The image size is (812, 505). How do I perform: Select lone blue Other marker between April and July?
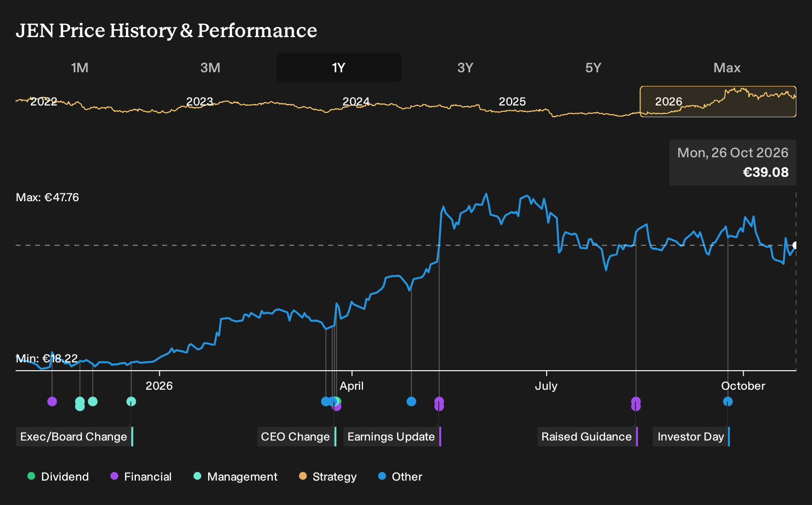pos(411,401)
